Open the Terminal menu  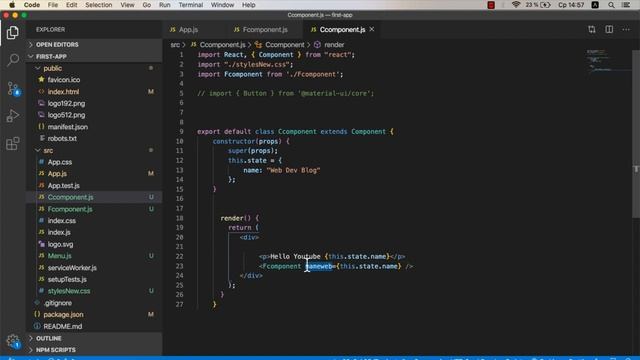191,5
